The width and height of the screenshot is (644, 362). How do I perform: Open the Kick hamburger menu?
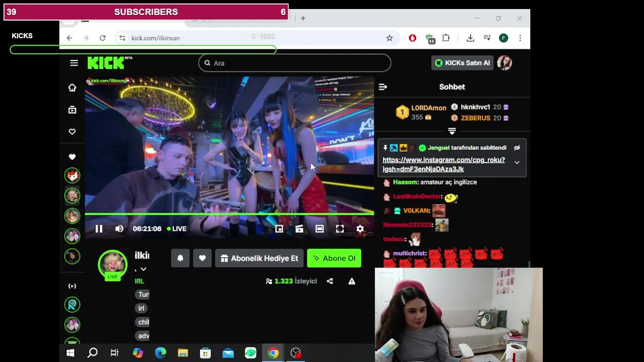[74, 63]
